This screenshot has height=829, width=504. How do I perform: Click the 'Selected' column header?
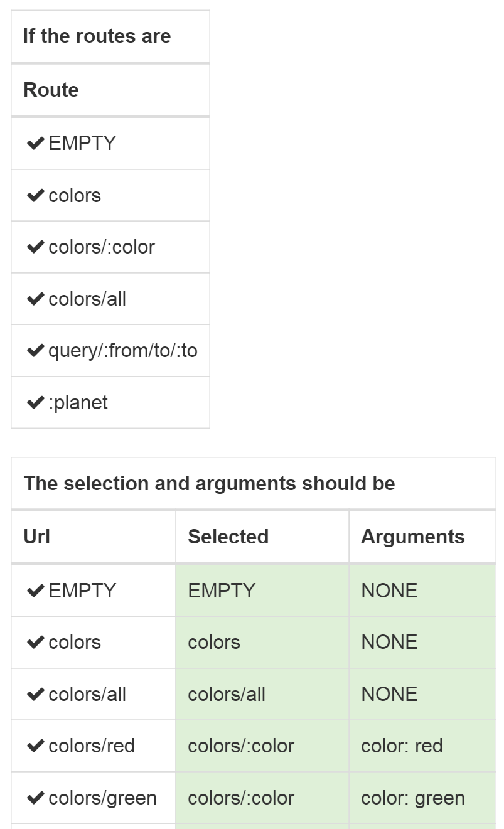[x=228, y=537]
